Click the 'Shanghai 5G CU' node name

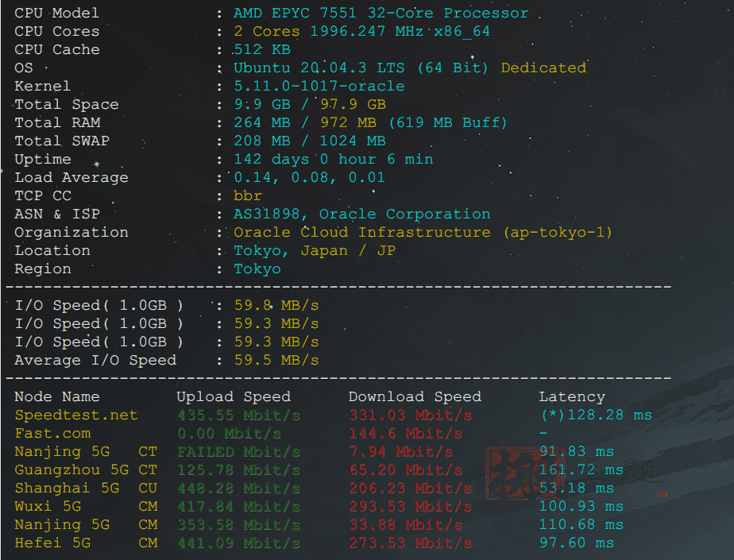86,488
